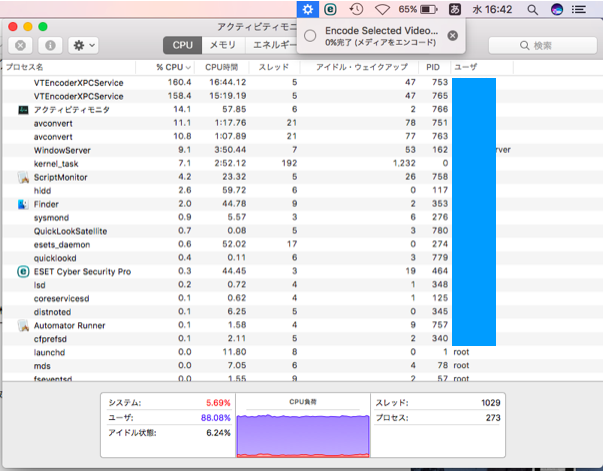Screen dimensions: 605x472
Task: Click the CPU load graph
Action: point(300,427)
